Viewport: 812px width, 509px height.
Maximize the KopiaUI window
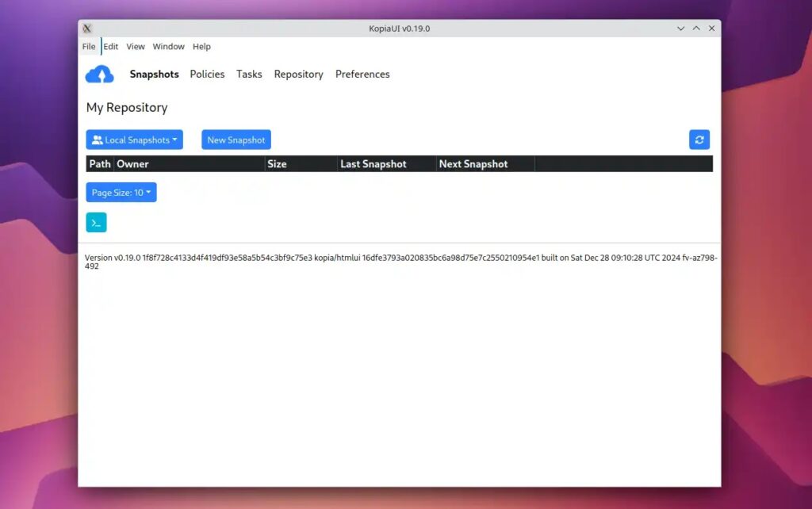(696, 29)
